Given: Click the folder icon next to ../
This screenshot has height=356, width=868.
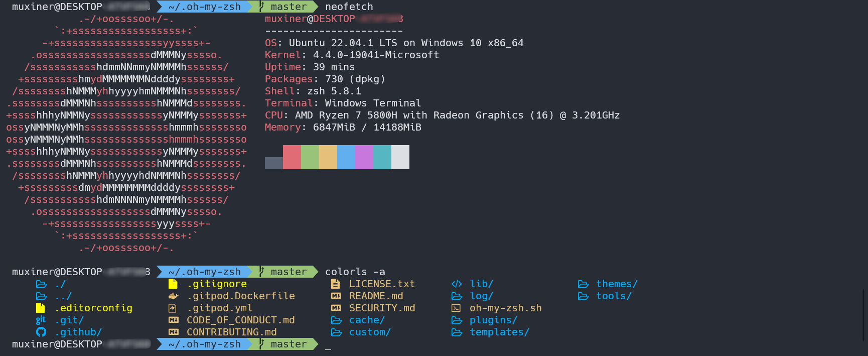Looking at the screenshot, I should (x=41, y=296).
